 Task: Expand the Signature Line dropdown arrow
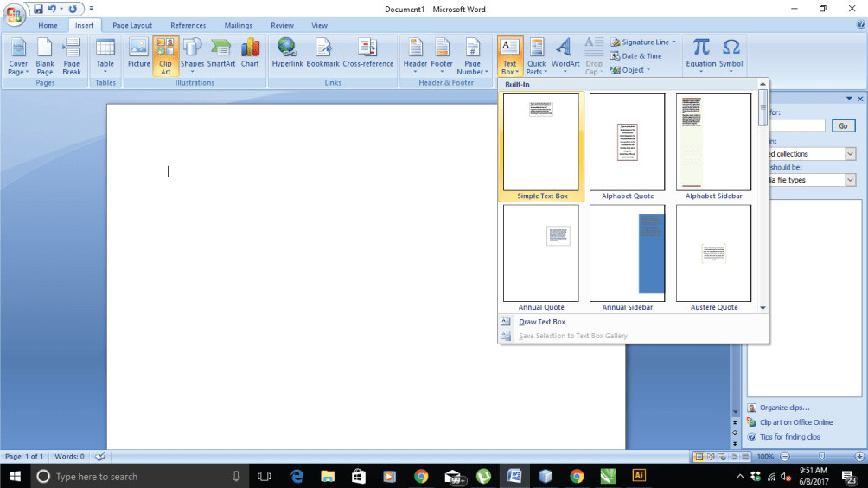[x=673, y=42]
